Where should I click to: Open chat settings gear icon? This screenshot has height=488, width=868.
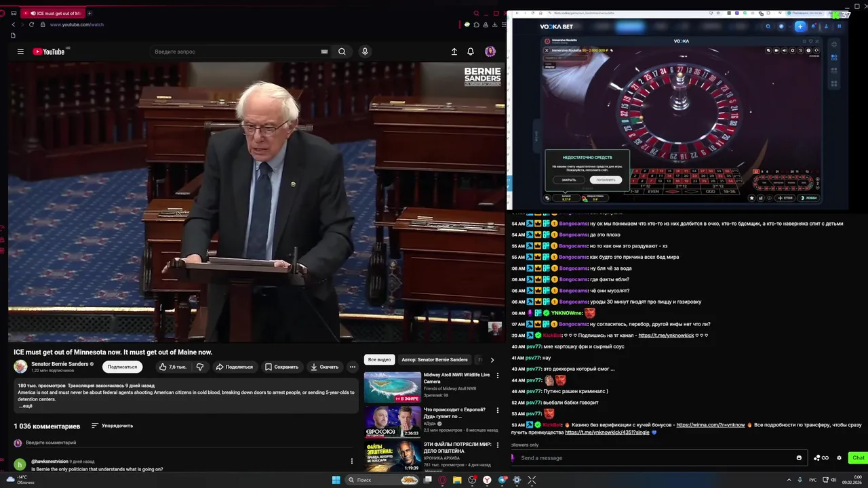pos(839,458)
